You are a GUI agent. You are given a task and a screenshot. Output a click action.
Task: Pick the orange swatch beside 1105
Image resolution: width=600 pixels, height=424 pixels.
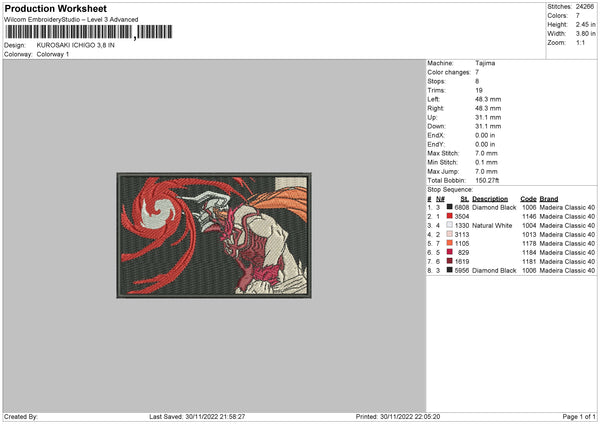[450, 243]
